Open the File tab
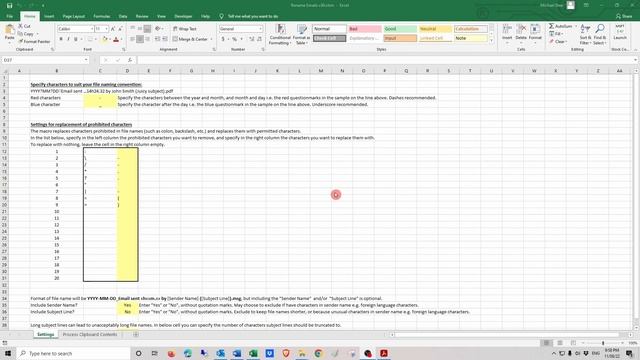Viewport: 640px width, 360px height. pos(10,16)
